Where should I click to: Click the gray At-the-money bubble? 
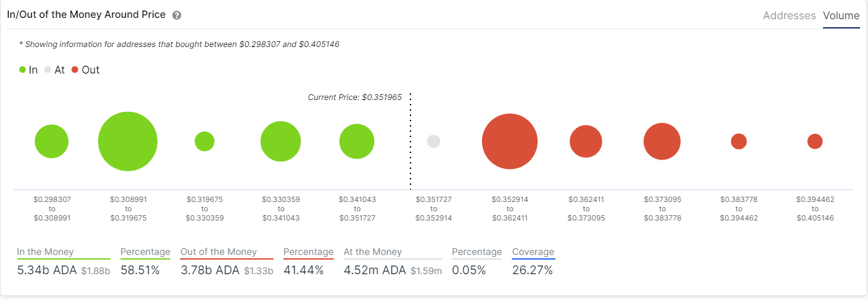tap(434, 141)
